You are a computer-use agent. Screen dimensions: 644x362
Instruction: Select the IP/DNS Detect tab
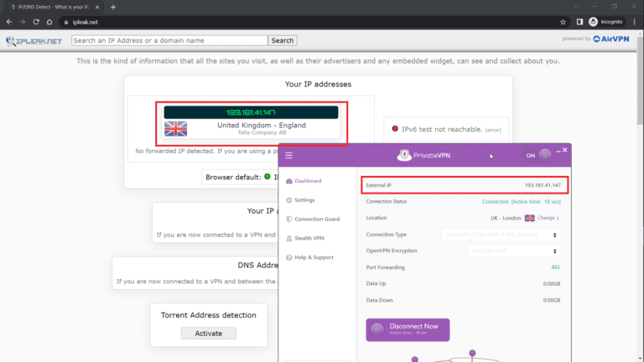click(54, 7)
